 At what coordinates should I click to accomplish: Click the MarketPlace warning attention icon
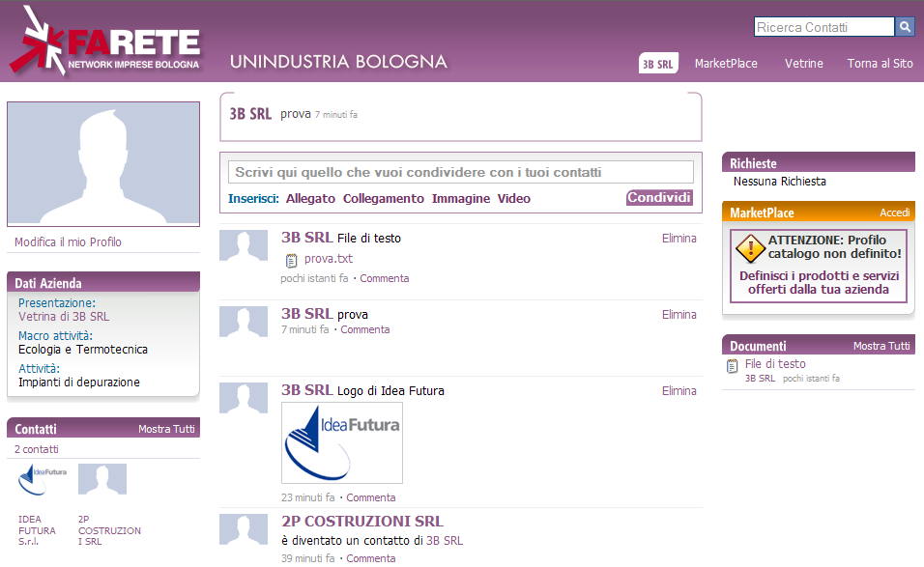[750, 248]
